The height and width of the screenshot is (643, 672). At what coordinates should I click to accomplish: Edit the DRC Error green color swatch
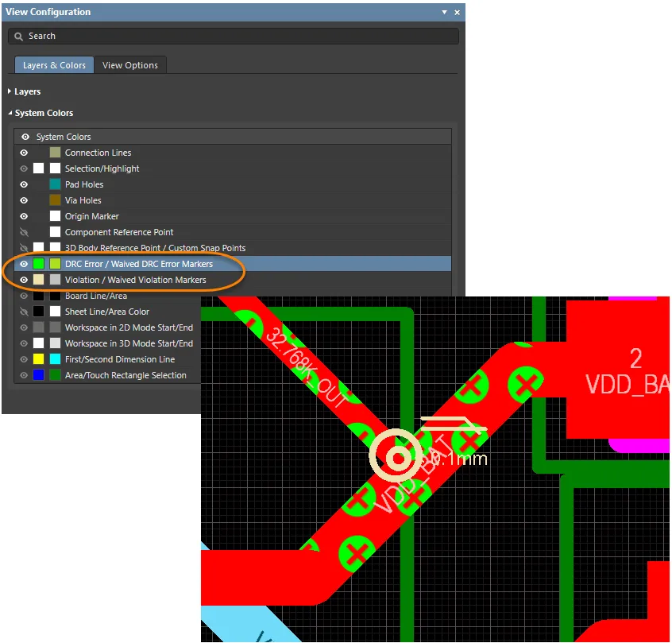click(x=37, y=263)
